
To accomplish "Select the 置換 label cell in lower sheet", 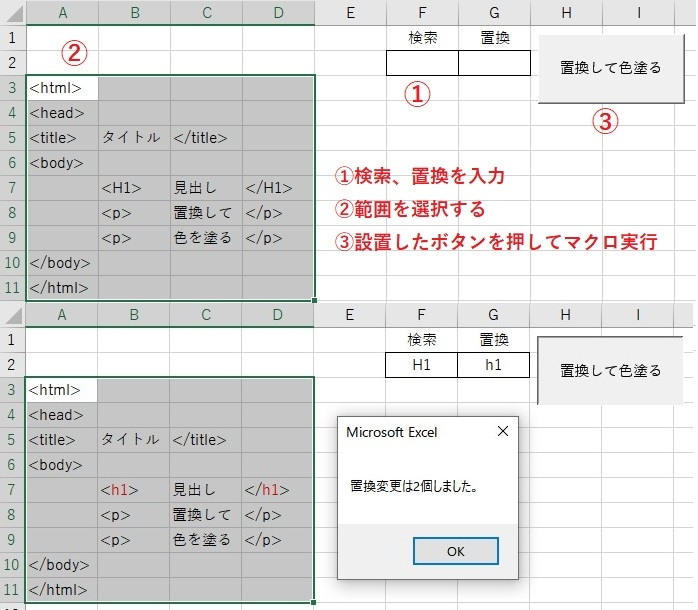I will pyautogui.click(x=493, y=340).
